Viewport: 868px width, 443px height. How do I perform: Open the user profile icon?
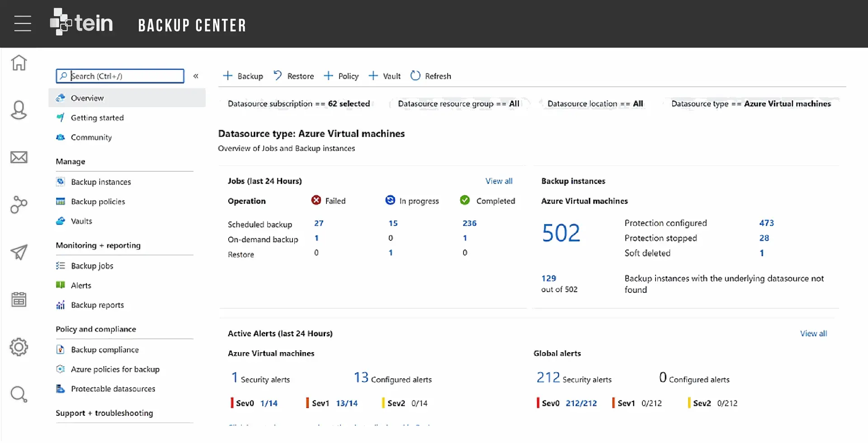[x=19, y=110]
